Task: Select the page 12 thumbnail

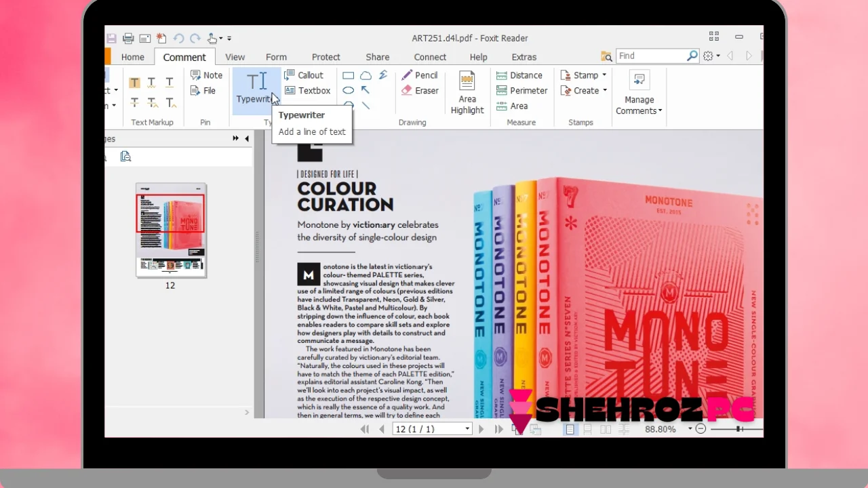Action: pyautogui.click(x=171, y=230)
